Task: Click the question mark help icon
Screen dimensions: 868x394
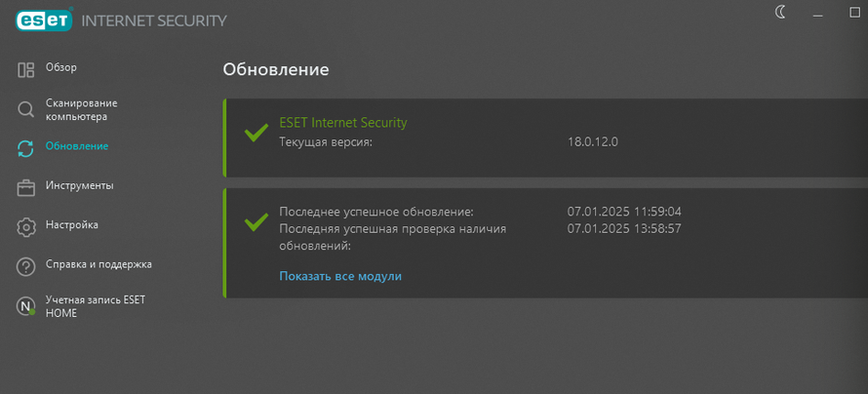Action: 26,265
